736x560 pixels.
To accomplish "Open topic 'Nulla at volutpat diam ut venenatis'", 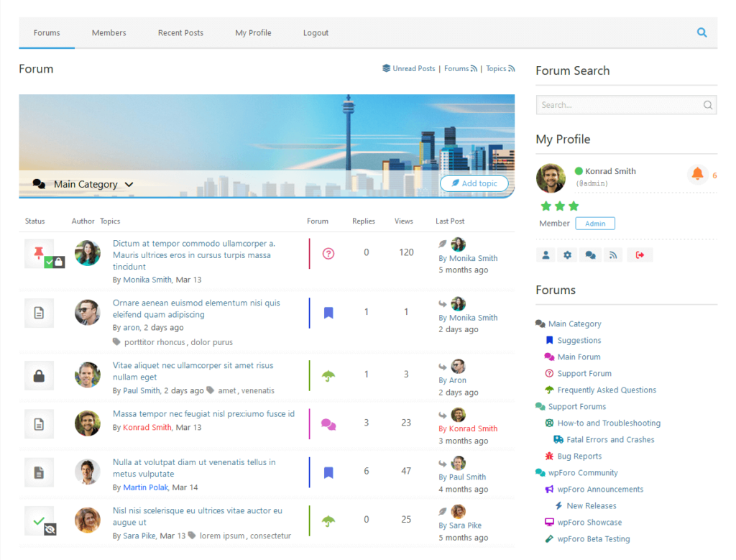I will (x=194, y=468).
